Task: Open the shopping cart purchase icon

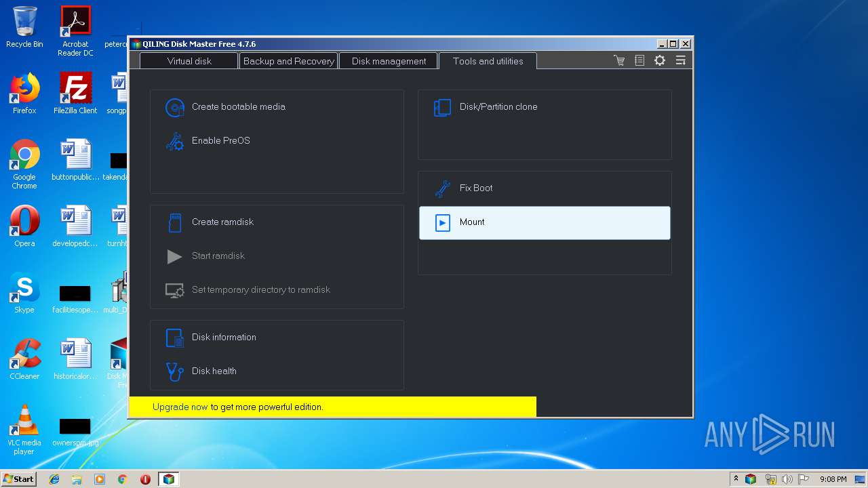Action: [x=619, y=61]
